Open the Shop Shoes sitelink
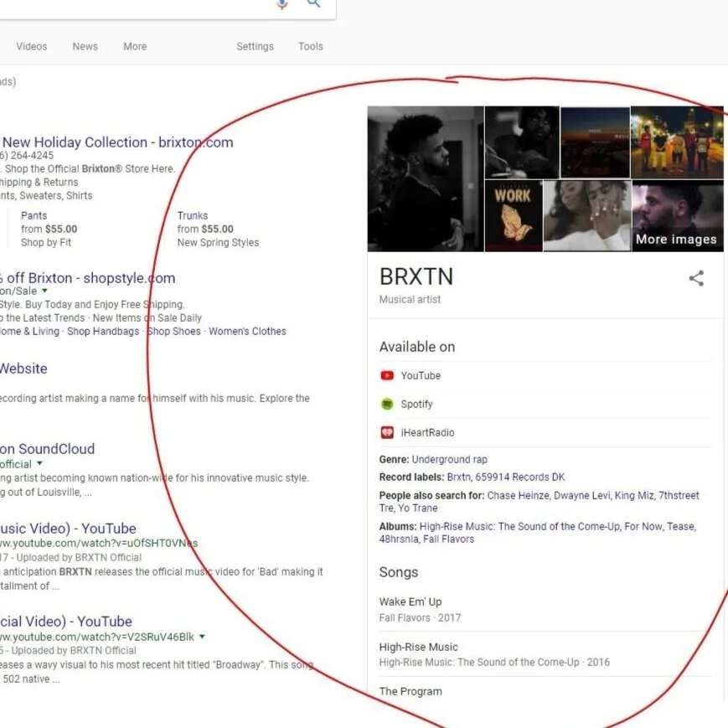Image resolution: width=728 pixels, height=728 pixels. pyautogui.click(x=174, y=331)
